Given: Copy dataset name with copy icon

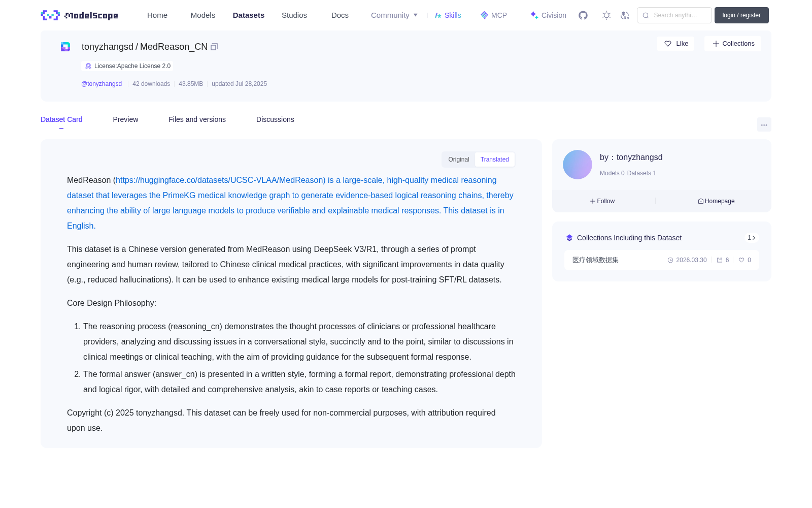Looking at the screenshot, I should [214, 47].
